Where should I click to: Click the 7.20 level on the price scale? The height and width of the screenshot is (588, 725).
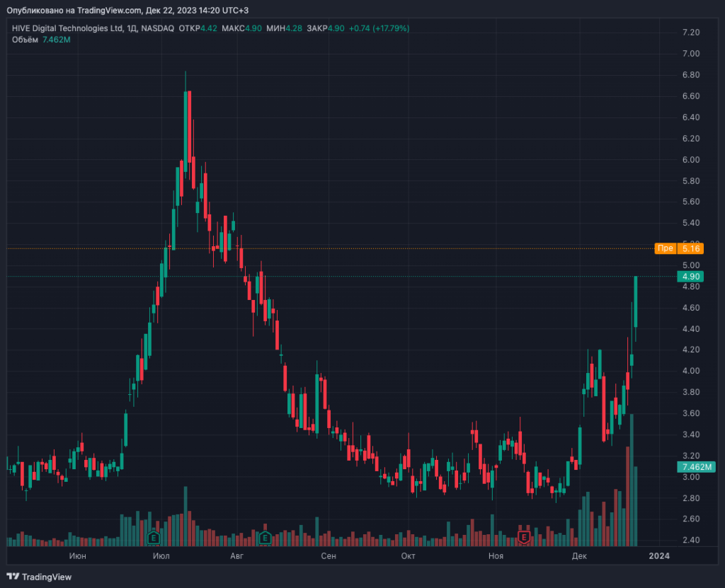coord(690,33)
